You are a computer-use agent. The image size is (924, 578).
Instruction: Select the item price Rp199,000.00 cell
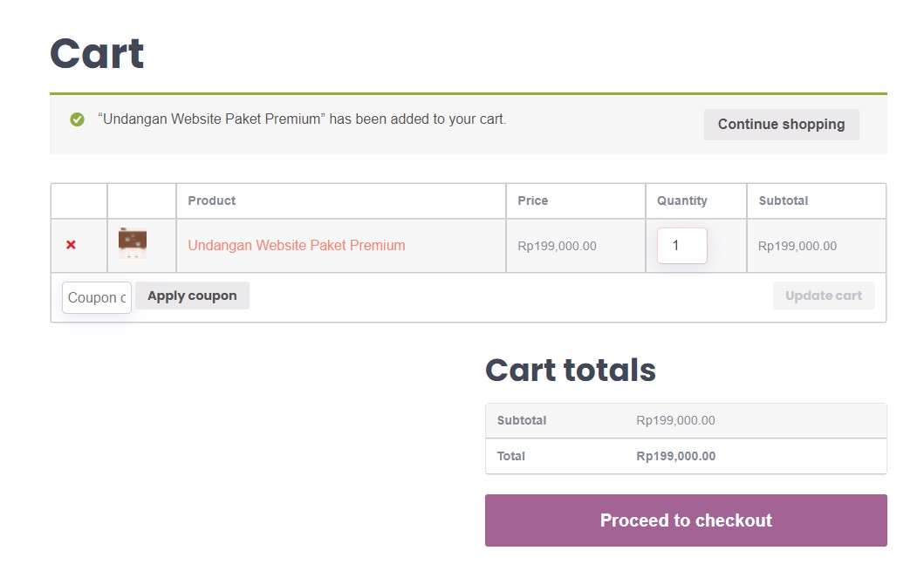coord(557,246)
